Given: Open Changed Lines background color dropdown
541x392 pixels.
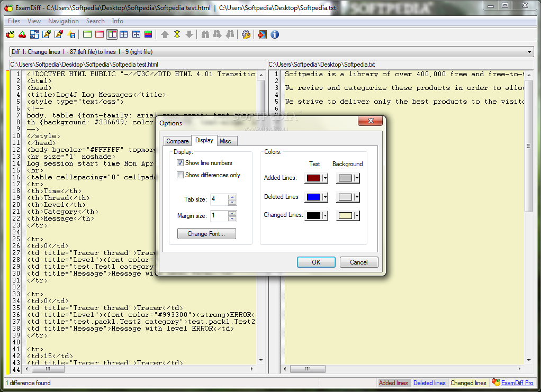Looking at the screenshot, I should click(x=357, y=215).
